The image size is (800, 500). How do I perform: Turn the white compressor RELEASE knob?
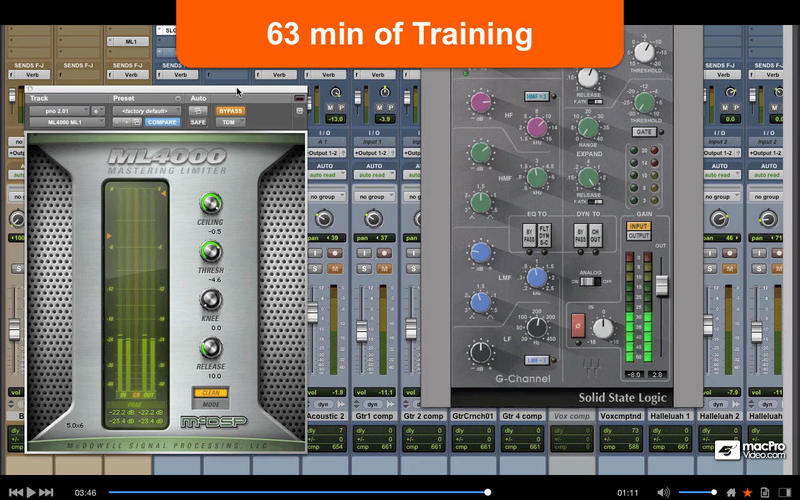[x=588, y=78]
